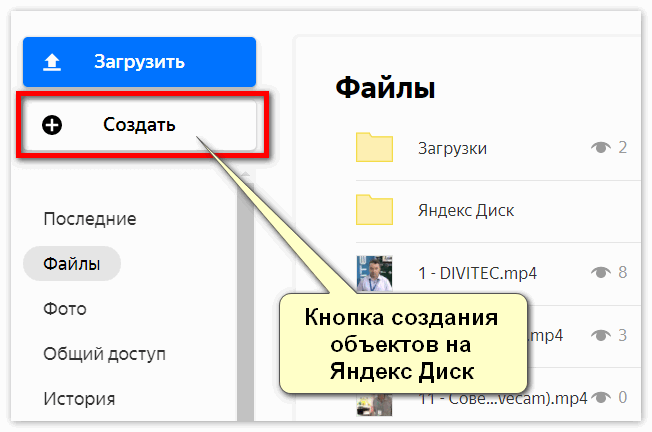
Task: Select the Яндекс Диск folder name
Action: point(466,210)
